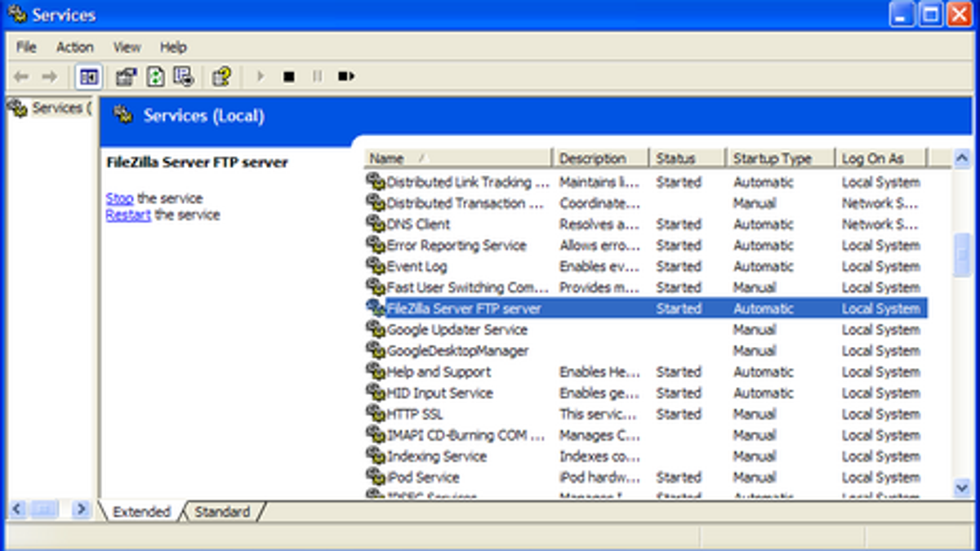Click the DNS Client gear icon
Image resolution: width=980 pixels, height=551 pixels.
click(x=375, y=224)
